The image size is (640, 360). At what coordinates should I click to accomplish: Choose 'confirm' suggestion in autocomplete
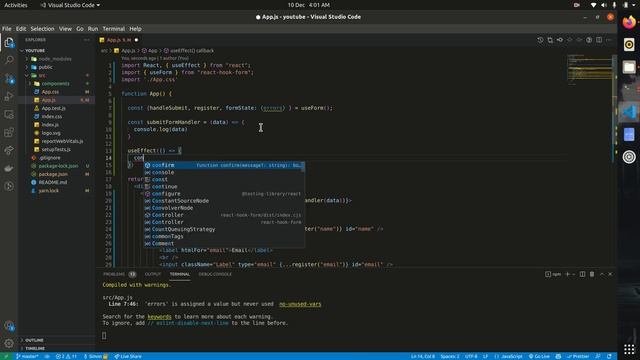[x=224, y=165]
